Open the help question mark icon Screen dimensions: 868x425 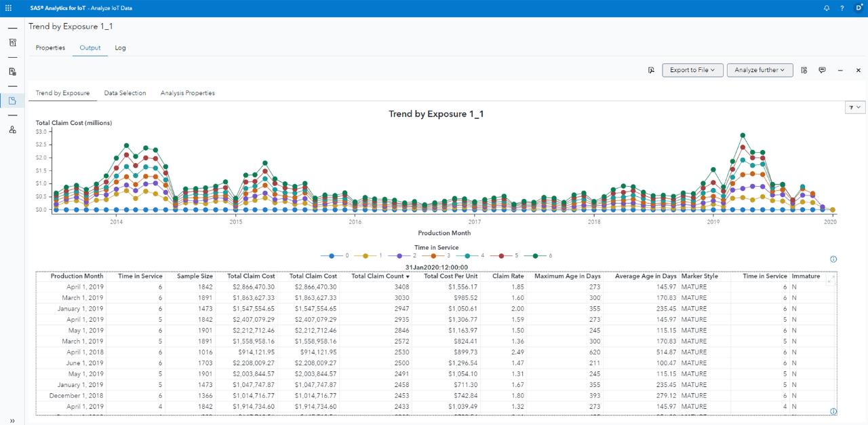click(x=842, y=8)
